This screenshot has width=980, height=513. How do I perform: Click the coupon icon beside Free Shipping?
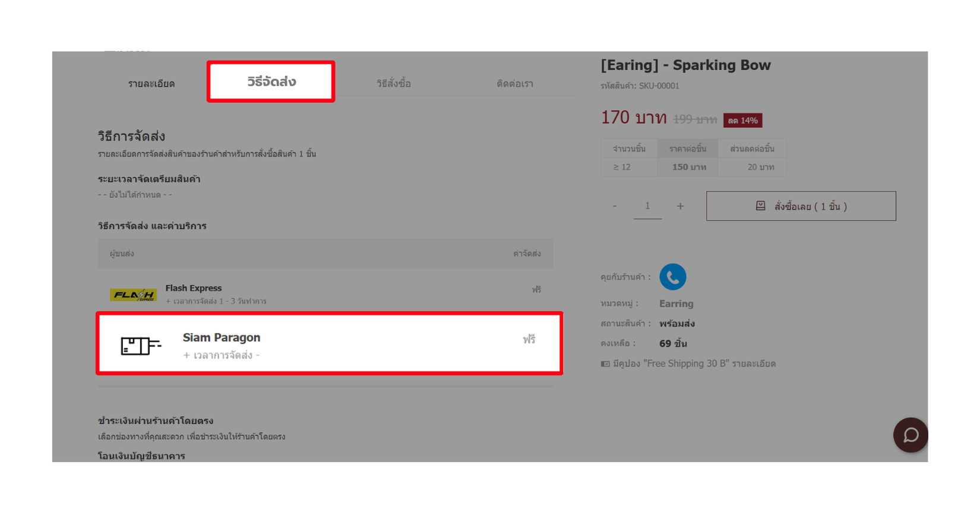click(605, 364)
